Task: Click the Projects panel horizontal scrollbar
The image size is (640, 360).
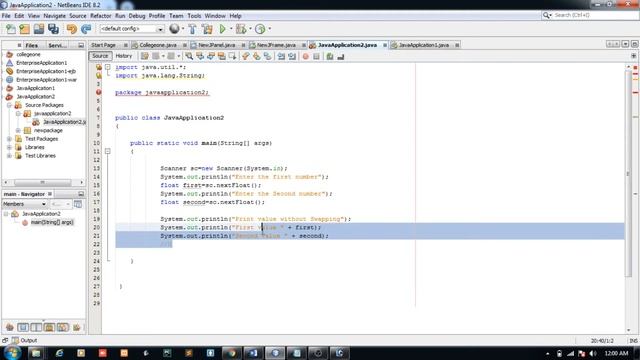Action: pos(42,182)
